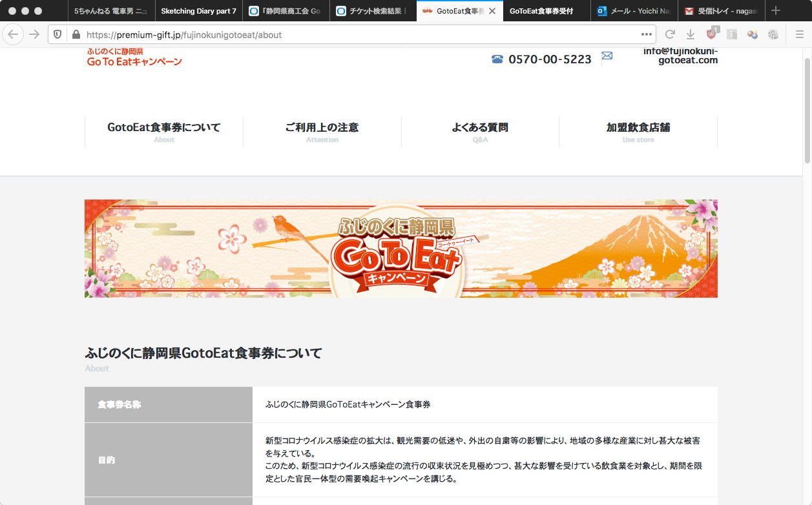Image resolution: width=812 pixels, height=505 pixels.
Task: Click the Go To Eat campaign banner
Action: 401,249
